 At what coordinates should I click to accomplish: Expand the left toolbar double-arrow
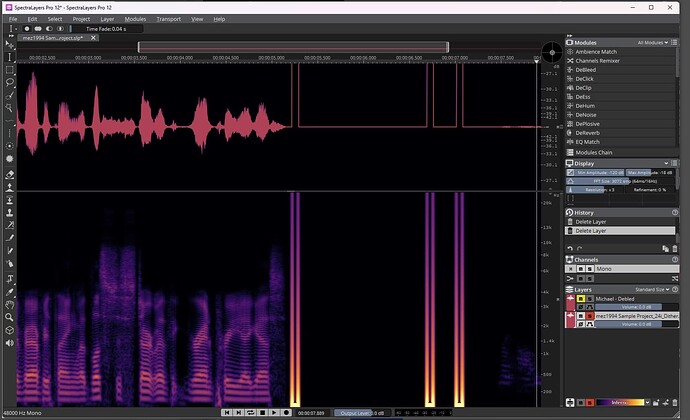(11, 36)
